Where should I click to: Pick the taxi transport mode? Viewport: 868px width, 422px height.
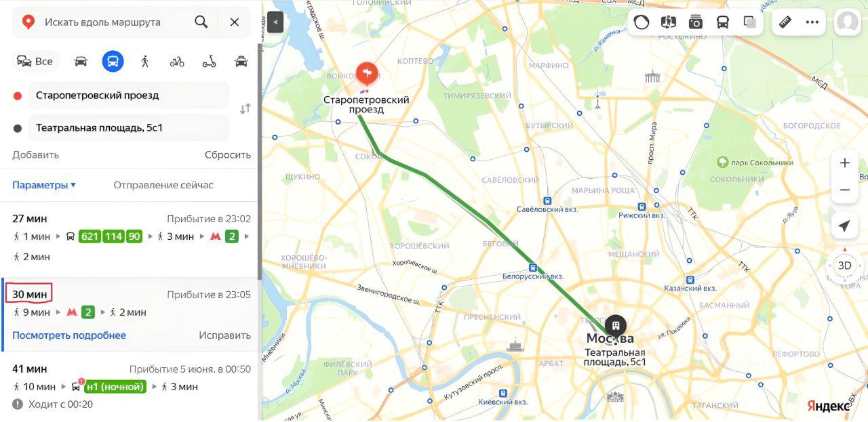click(241, 62)
